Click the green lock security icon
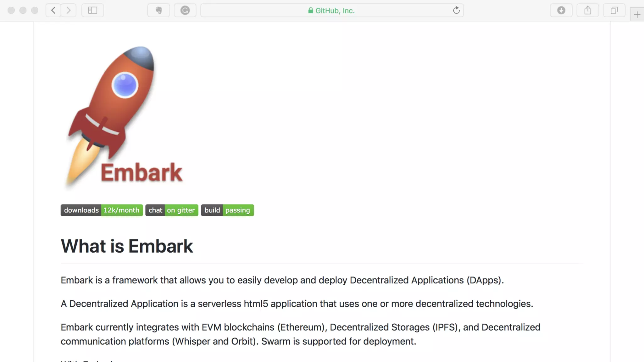The width and height of the screenshot is (644, 362). [x=310, y=11]
